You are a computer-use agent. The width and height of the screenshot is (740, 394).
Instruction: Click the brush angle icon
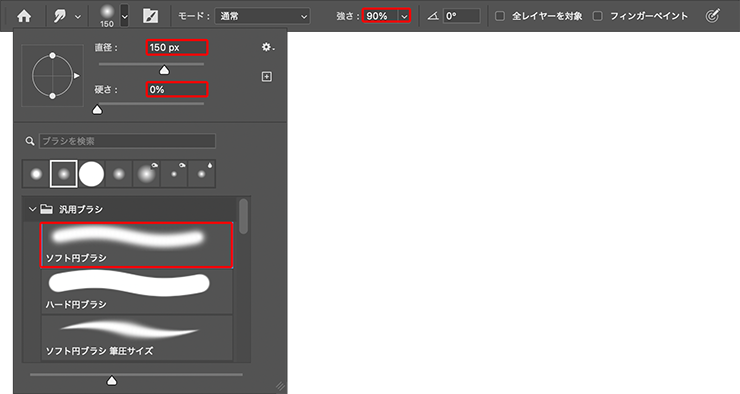(x=433, y=16)
